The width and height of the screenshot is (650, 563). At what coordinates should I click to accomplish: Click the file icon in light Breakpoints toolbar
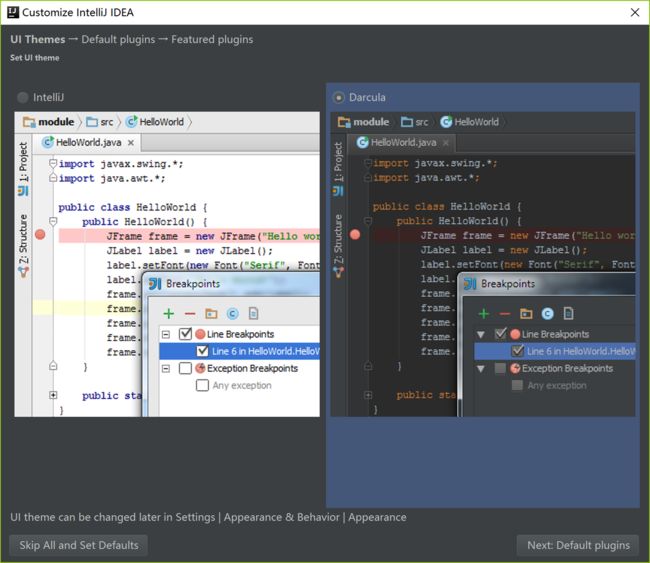(253, 313)
